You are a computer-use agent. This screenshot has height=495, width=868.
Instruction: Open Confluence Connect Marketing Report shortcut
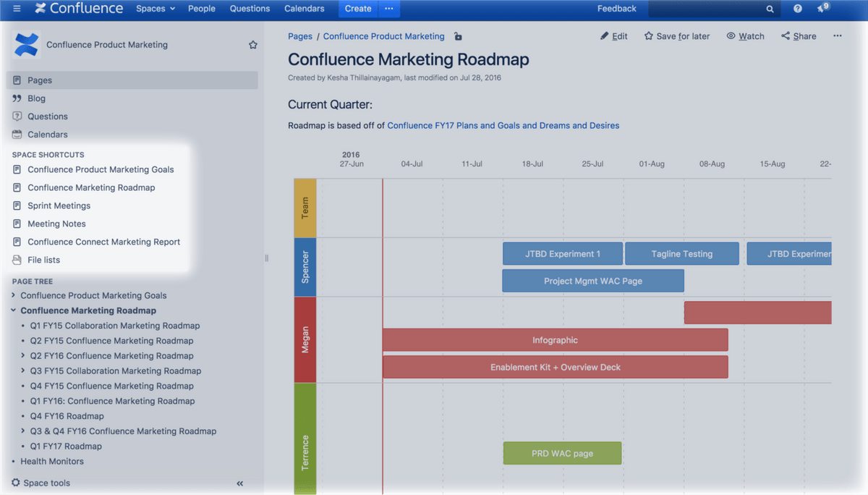click(x=104, y=242)
